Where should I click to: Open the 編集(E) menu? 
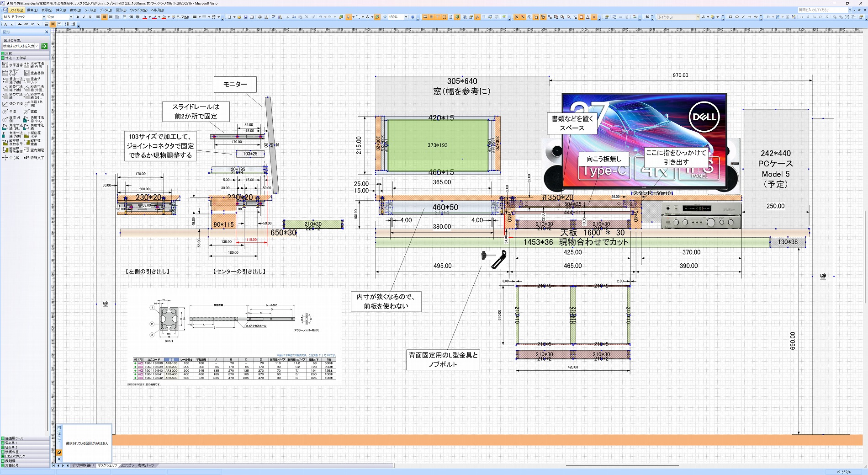point(32,10)
